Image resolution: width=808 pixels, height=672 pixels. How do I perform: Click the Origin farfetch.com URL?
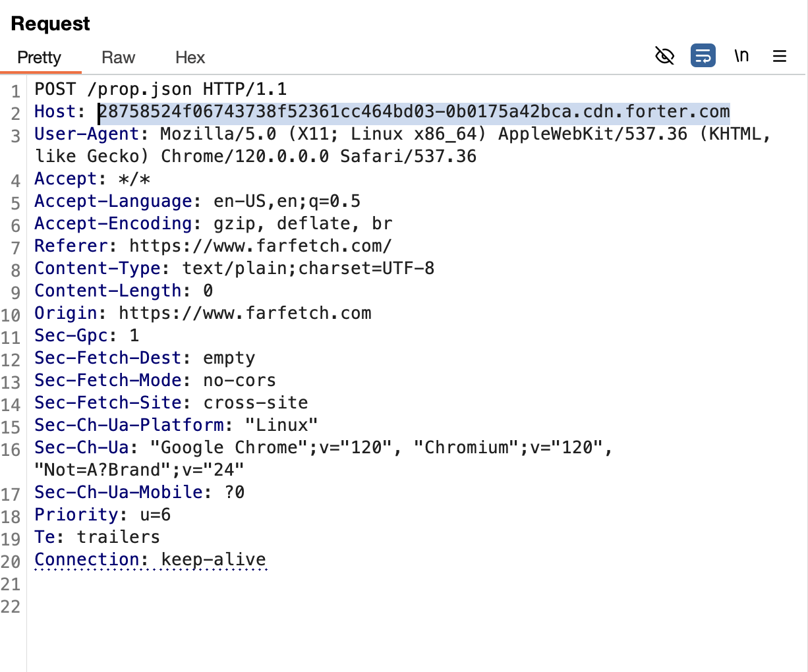(x=245, y=313)
